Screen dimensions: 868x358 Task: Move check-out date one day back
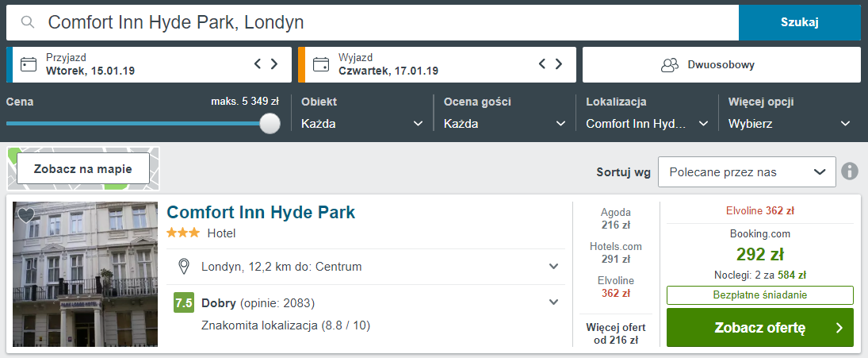point(542,64)
